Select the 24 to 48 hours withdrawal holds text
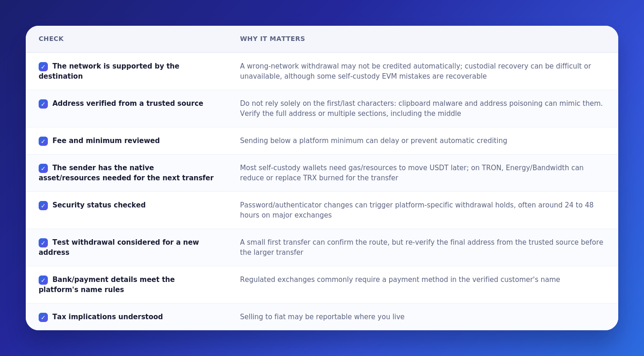This screenshot has width=644, height=356. [x=417, y=210]
